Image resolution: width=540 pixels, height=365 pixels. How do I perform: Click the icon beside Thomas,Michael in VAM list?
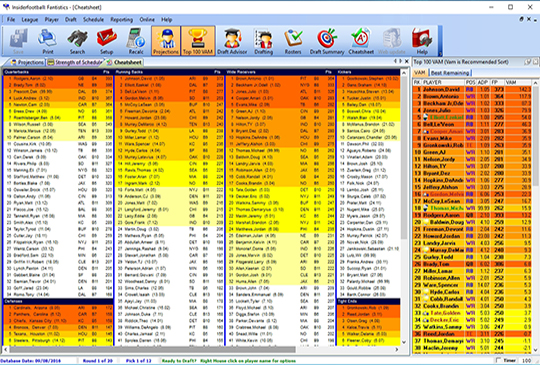(x=426, y=208)
